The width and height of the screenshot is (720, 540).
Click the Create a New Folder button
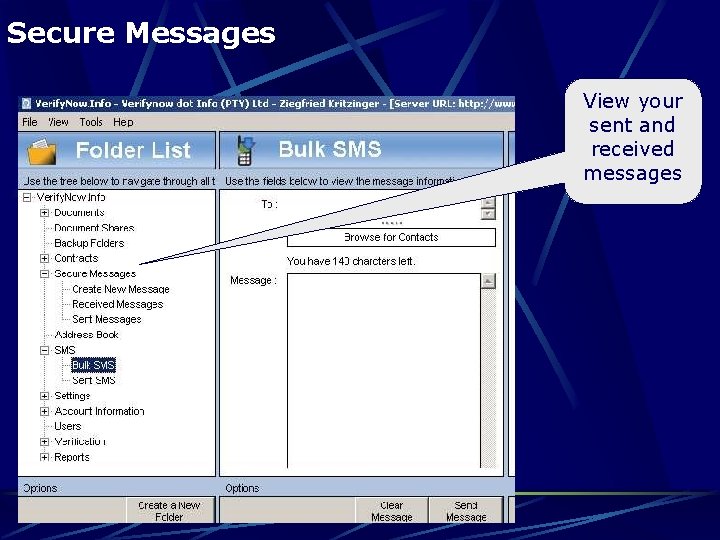click(169, 511)
